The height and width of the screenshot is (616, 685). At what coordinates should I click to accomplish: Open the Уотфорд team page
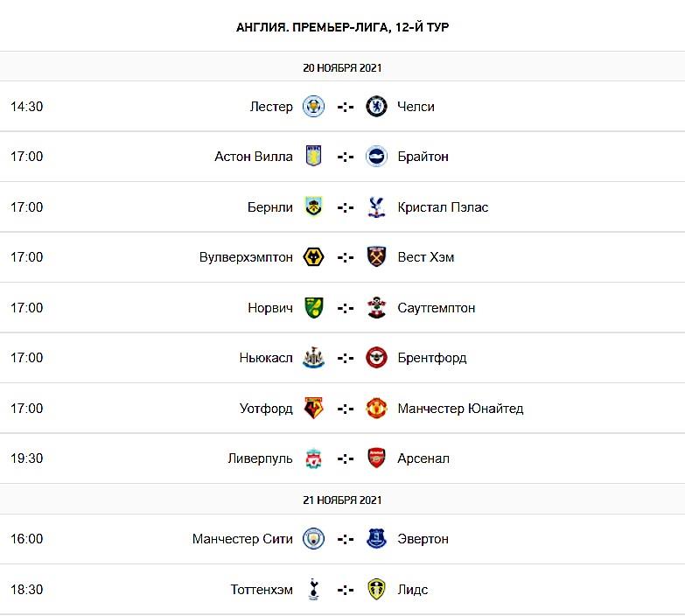(266, 409)
